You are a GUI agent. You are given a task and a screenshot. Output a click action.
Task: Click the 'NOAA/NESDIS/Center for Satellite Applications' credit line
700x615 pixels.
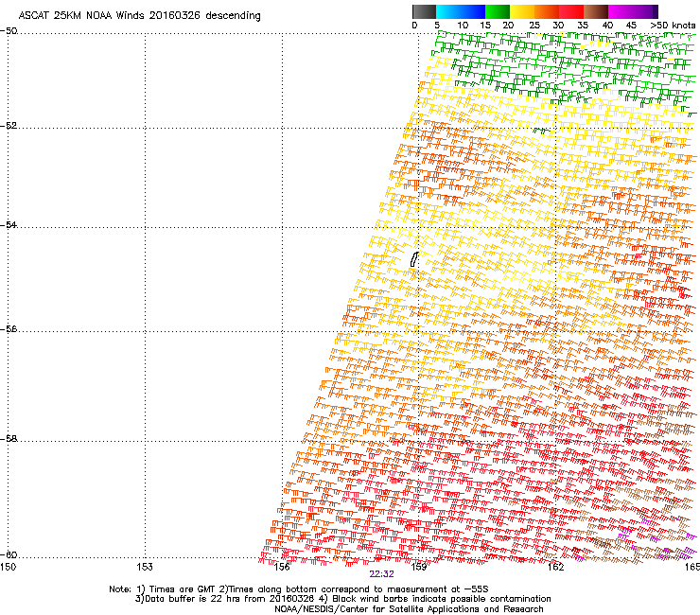point(409,609)
